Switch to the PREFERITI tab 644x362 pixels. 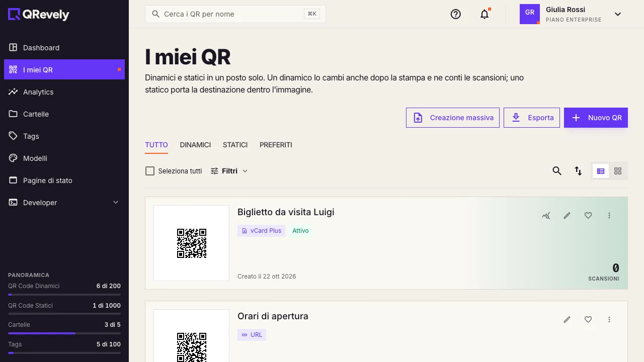click(x=276, y=145)
